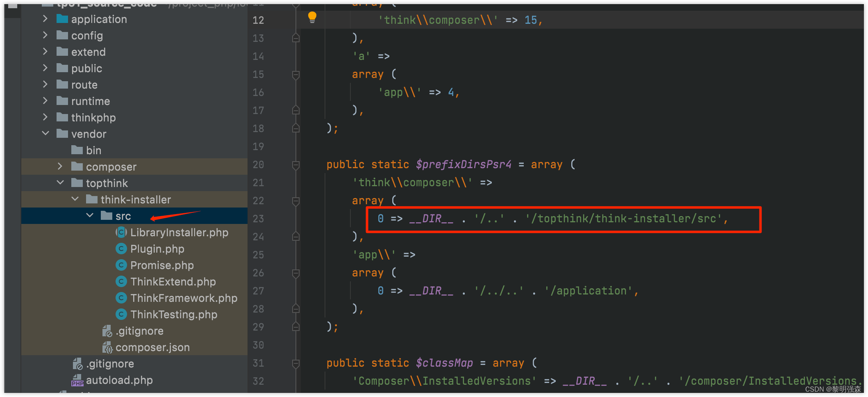The width and height of the screenshot is (868, 397).
Task: Open ThinkFramework.php file
Action: (184, 298)
